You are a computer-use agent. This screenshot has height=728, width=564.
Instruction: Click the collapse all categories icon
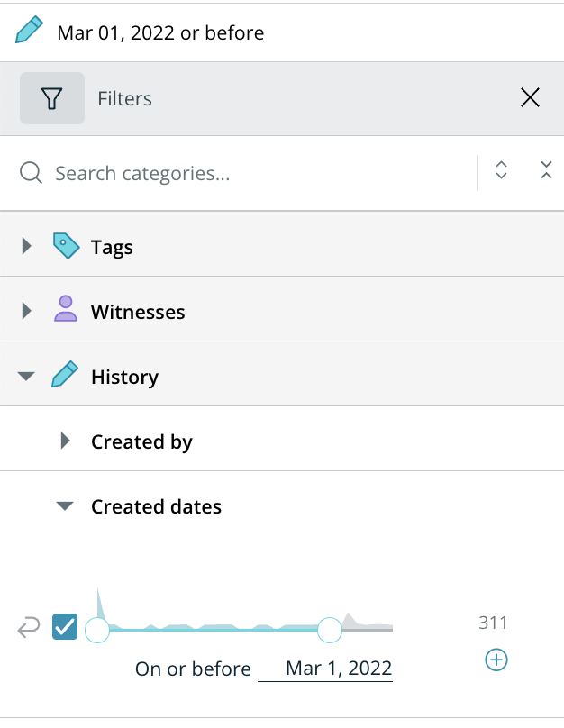tap(546, 170)
